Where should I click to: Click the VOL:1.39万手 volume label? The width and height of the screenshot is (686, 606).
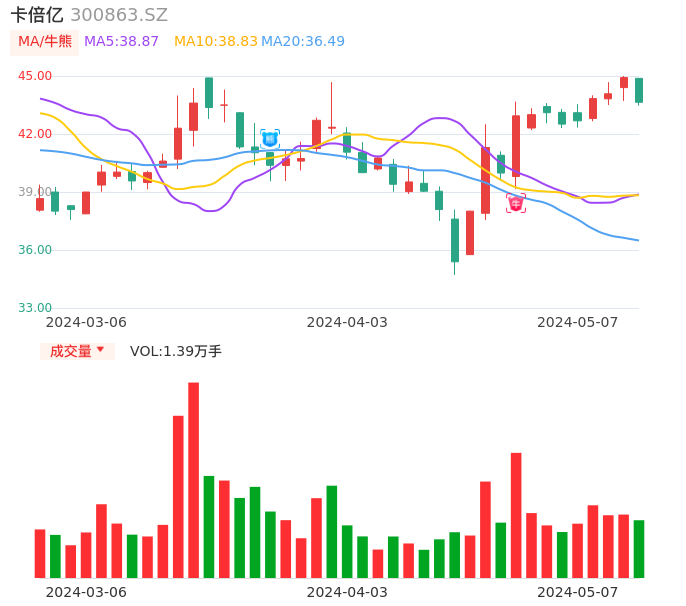(176, 351)
